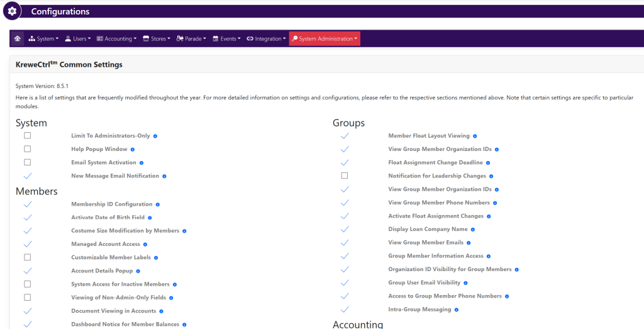Toggle the Group Member Information Access checkmark
Viewport: 644px width, 329px height.
click(345, 257)
